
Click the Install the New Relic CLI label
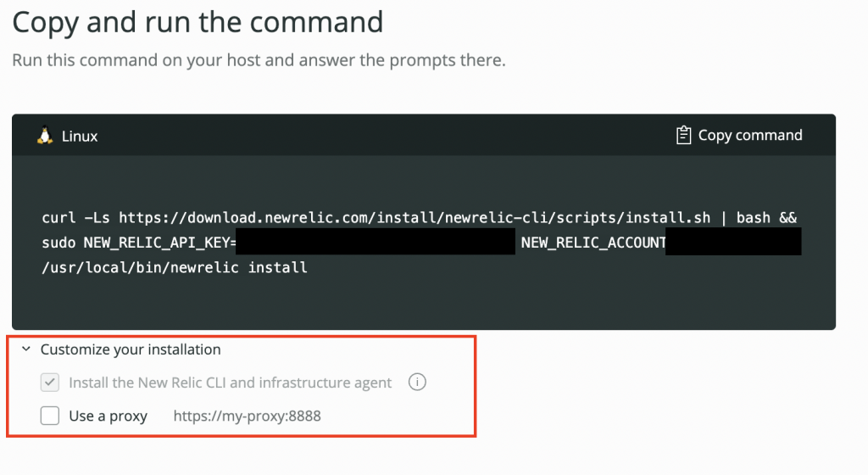pos(231,383)
